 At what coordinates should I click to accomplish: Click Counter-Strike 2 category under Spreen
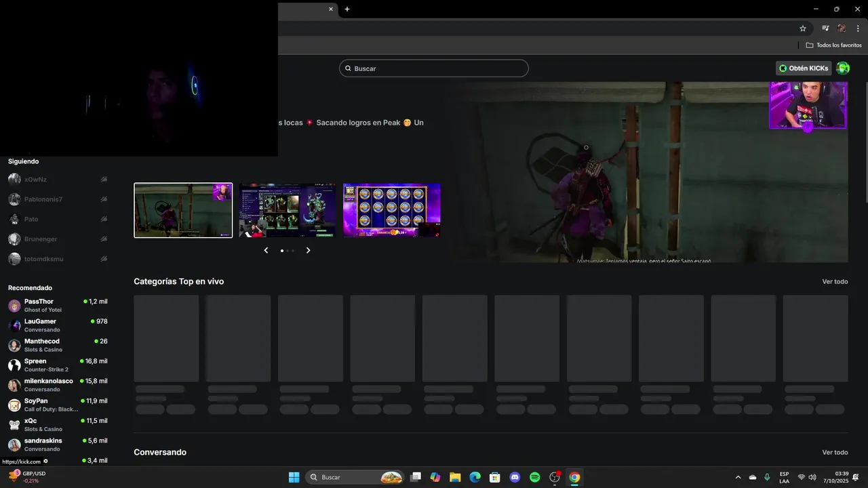(46, 369)
